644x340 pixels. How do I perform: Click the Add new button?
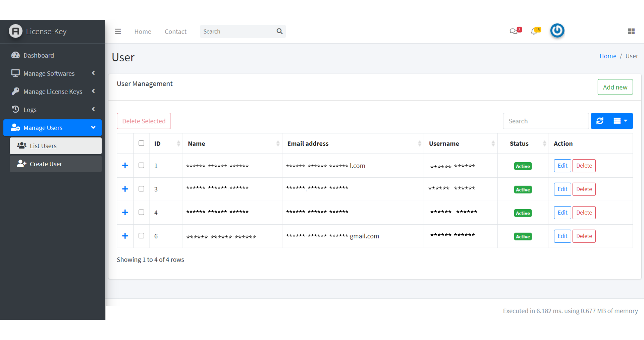pos(615,87)
